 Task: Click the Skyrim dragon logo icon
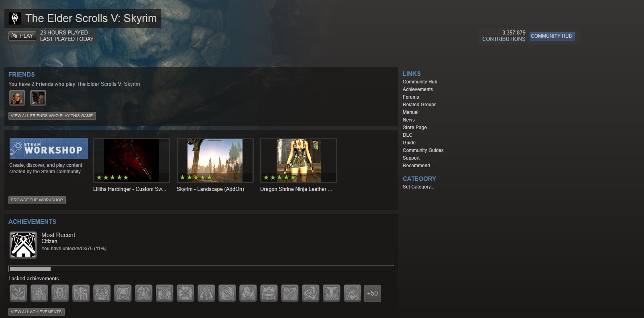click(15, 18)
